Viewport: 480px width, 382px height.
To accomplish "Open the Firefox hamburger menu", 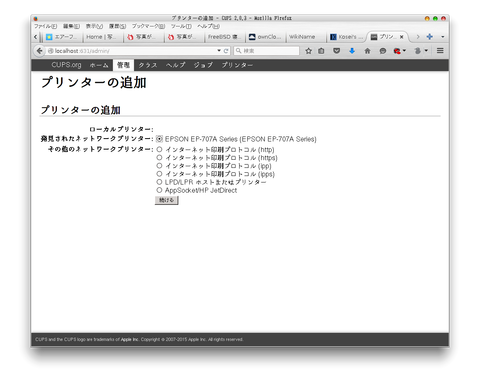I will (x=440, y=51).
